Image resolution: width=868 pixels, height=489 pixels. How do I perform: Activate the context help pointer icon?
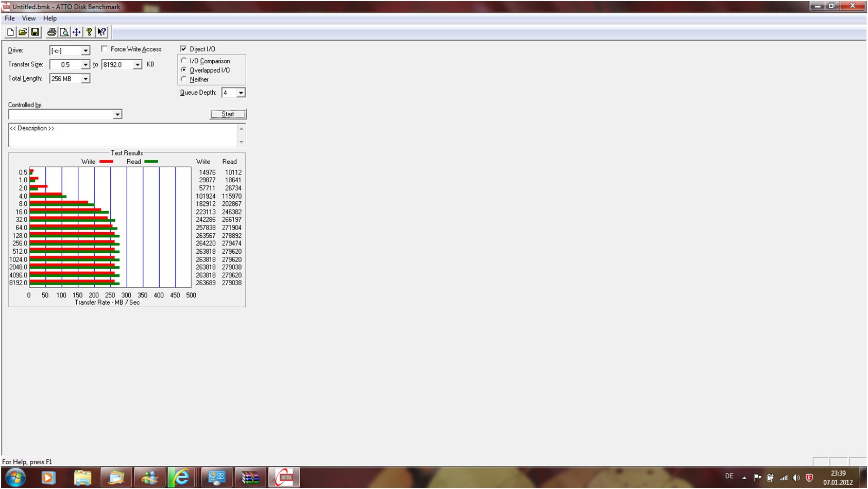click(x=101, y=32)
